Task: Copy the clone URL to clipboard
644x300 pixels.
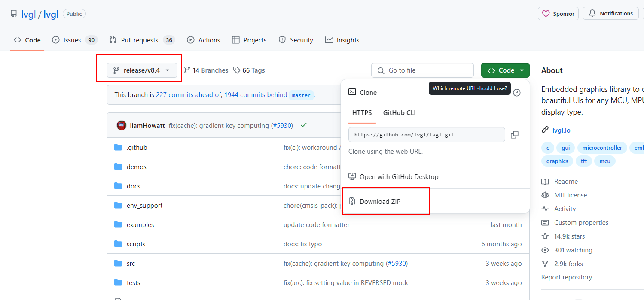Action: click(515, 135)
